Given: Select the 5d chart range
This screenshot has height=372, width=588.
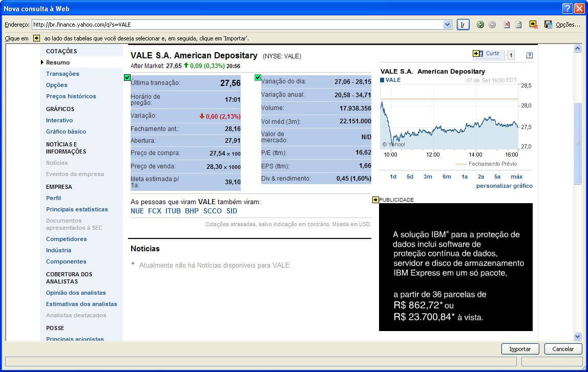Looking at the screenshot, I should point(410,177).
